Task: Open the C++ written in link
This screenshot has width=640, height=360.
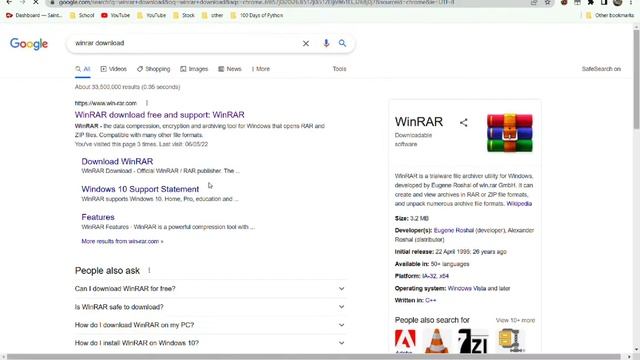Action: click(431, 300)
